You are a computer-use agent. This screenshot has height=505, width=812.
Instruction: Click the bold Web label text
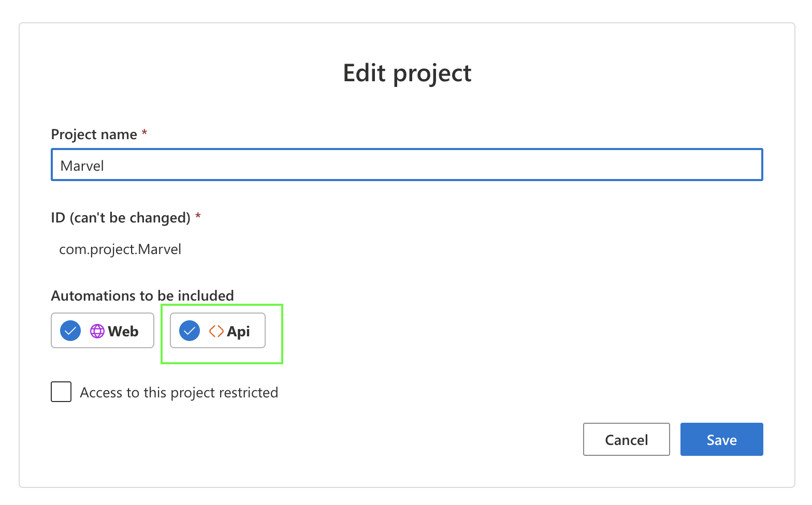(123, 331)
